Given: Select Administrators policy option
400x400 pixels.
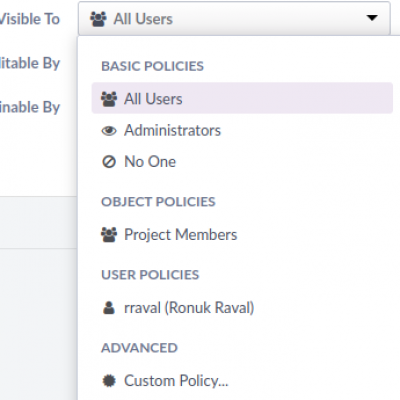Looking at the screenshot, I should click(242, 130).
